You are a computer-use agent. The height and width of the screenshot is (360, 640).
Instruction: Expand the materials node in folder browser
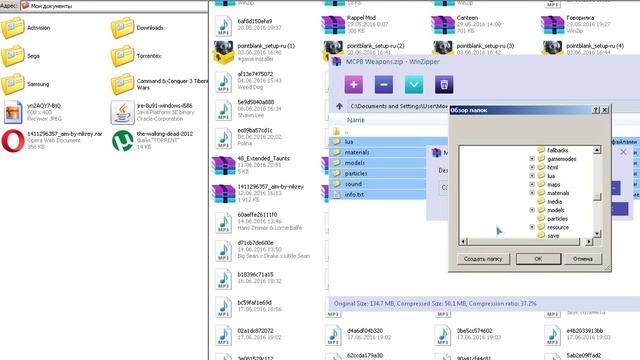point(532,193)
